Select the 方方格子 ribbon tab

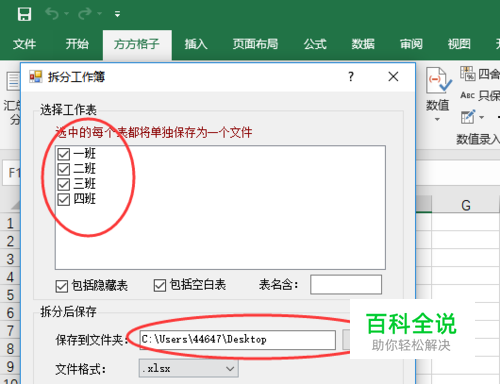137,44
